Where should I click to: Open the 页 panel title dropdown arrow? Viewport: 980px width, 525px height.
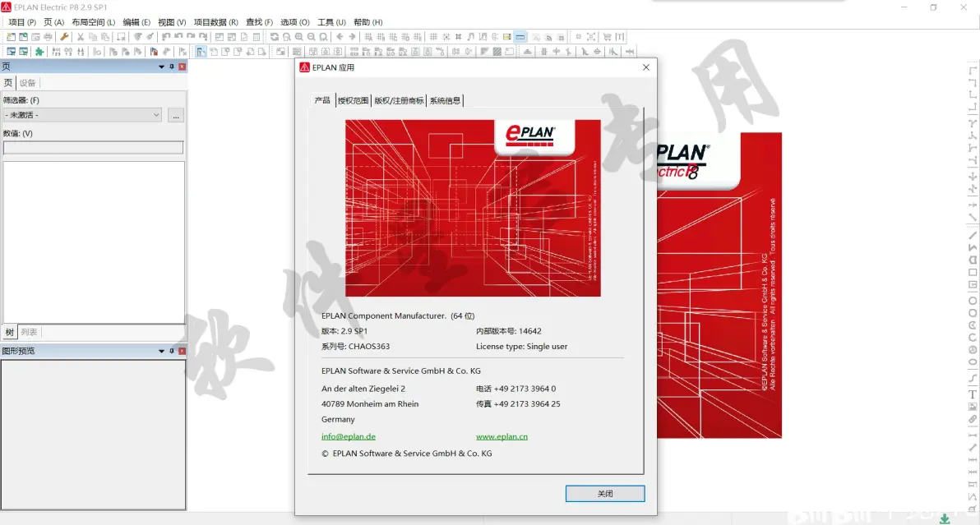161,67
